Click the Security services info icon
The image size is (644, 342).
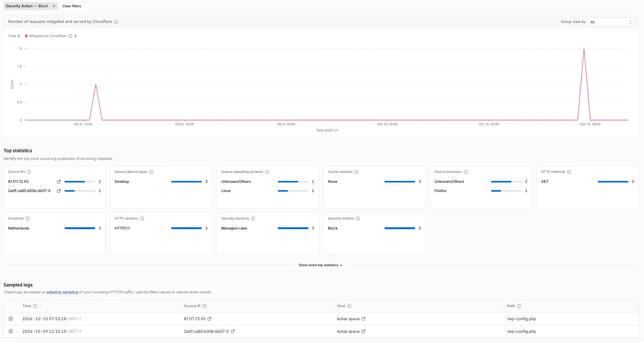[253, 218]
